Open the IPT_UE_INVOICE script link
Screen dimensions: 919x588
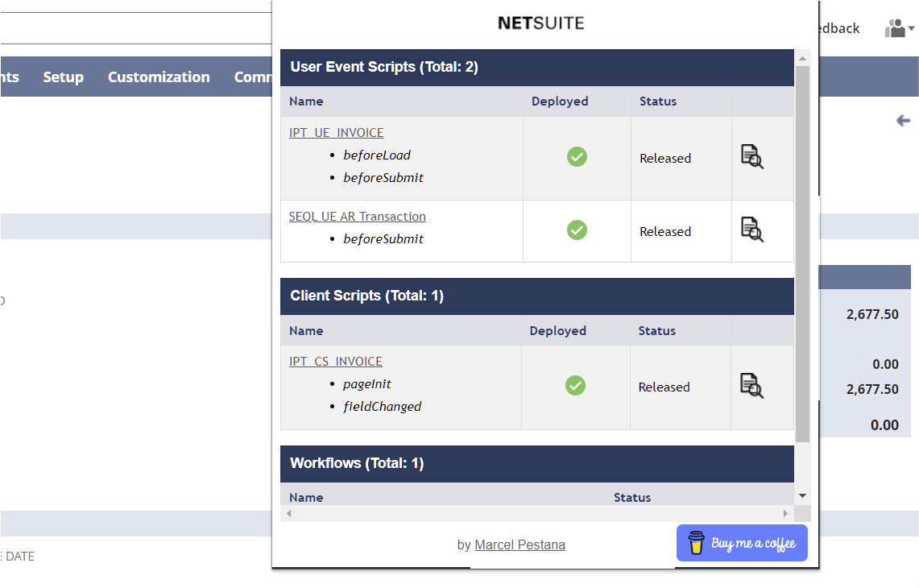coord(336,132)
